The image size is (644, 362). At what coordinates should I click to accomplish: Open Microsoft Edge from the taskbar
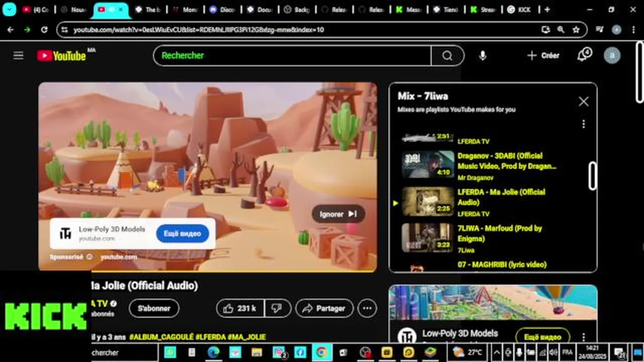coord(213,352)
